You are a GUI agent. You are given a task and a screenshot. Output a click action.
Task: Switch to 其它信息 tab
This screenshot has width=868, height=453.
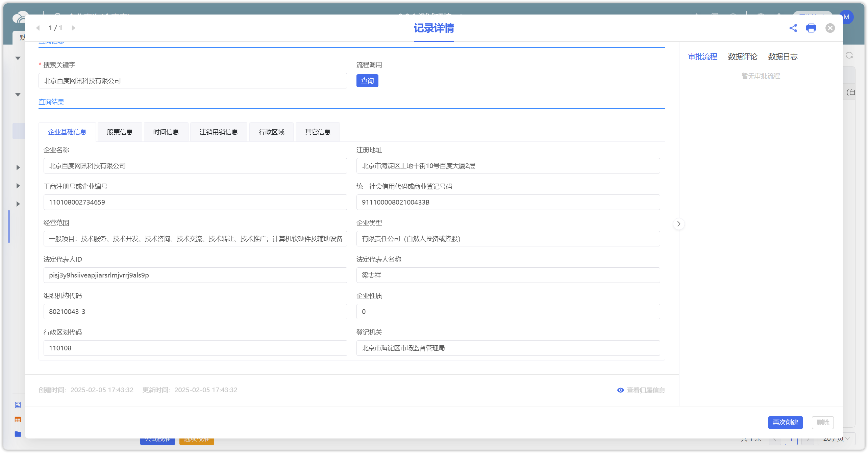[x=318, y=132]
